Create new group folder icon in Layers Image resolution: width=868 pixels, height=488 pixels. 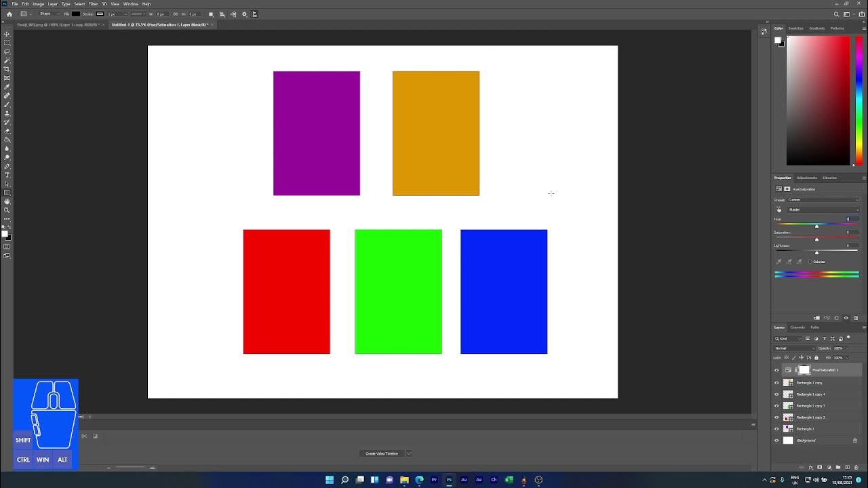click(x=838, y=467)
